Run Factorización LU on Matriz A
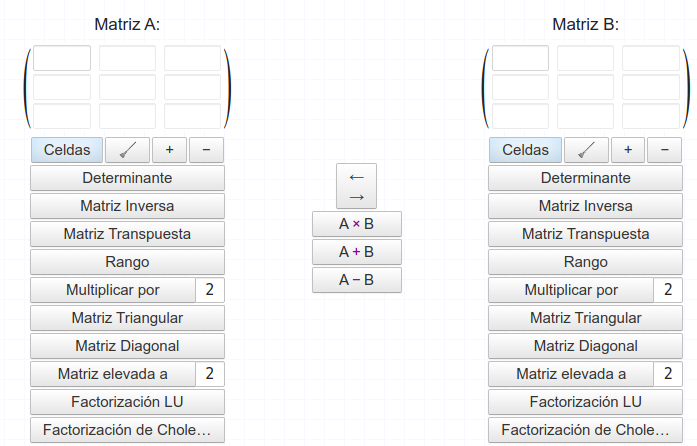 point(127,402)
